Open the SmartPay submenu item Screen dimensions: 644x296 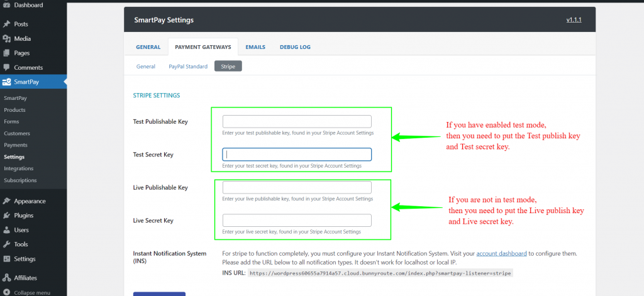[x=15, y=99]
